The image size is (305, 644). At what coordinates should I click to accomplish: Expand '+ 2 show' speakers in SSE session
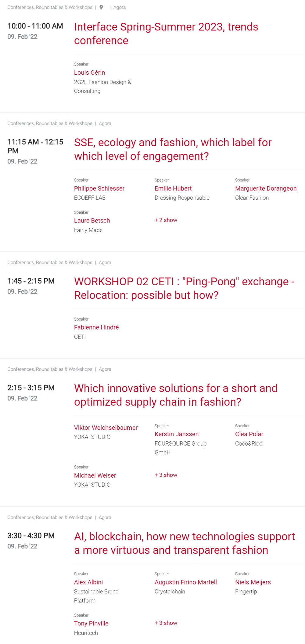click(166, 220)
